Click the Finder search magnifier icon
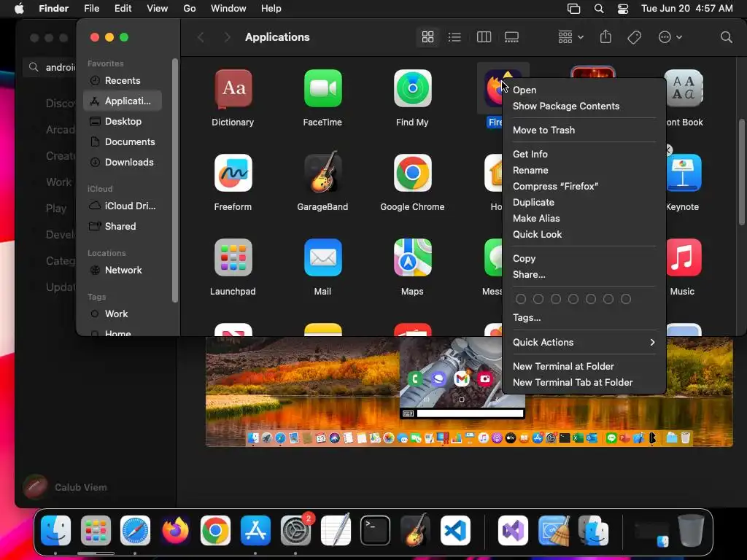The height and width of the screenshot is (560, 747). pyautogui.click(x=726, y=37)
